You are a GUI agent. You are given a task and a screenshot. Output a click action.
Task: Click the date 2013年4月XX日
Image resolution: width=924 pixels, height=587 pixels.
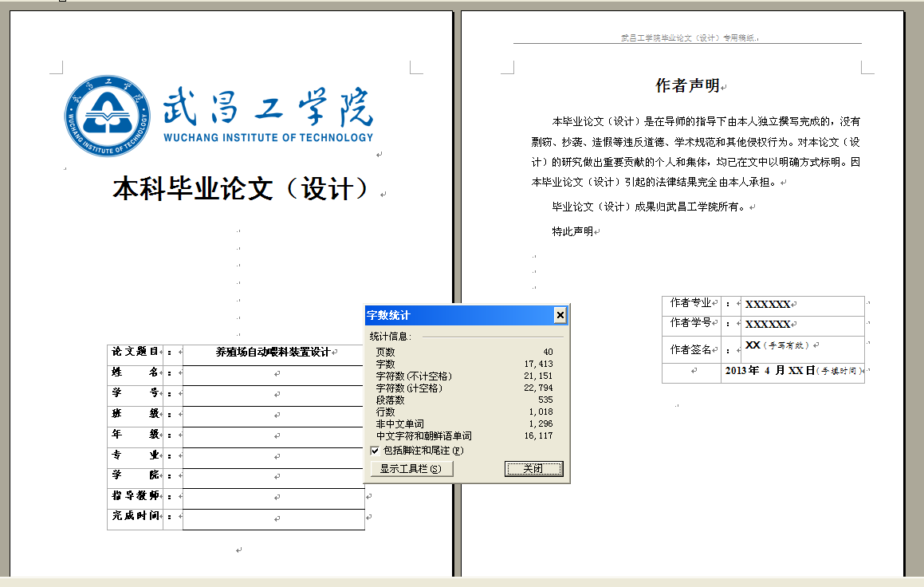coord(769,371)
